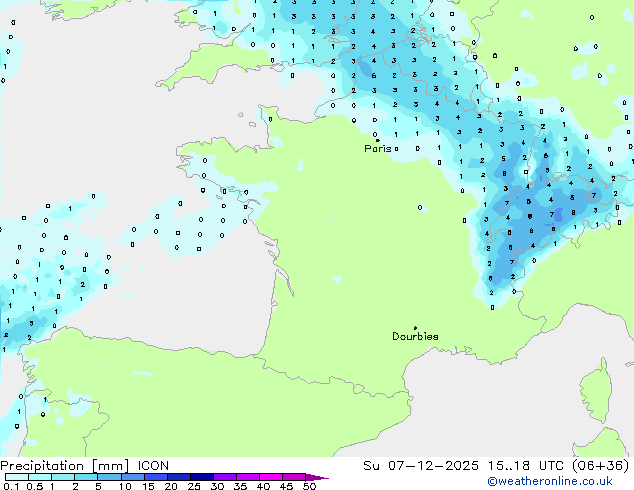Click the "Precipitation [mm]" title text

[x=65, y=466]
